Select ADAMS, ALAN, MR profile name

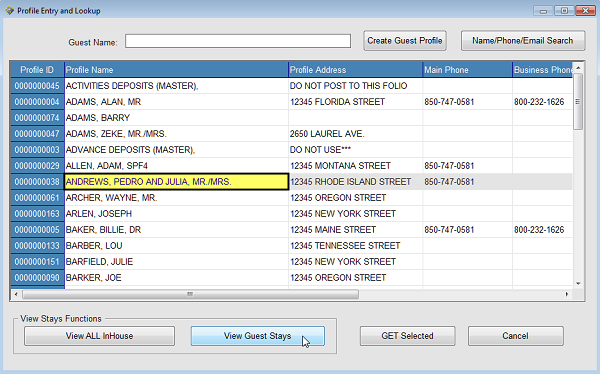(x=176, y=102)
